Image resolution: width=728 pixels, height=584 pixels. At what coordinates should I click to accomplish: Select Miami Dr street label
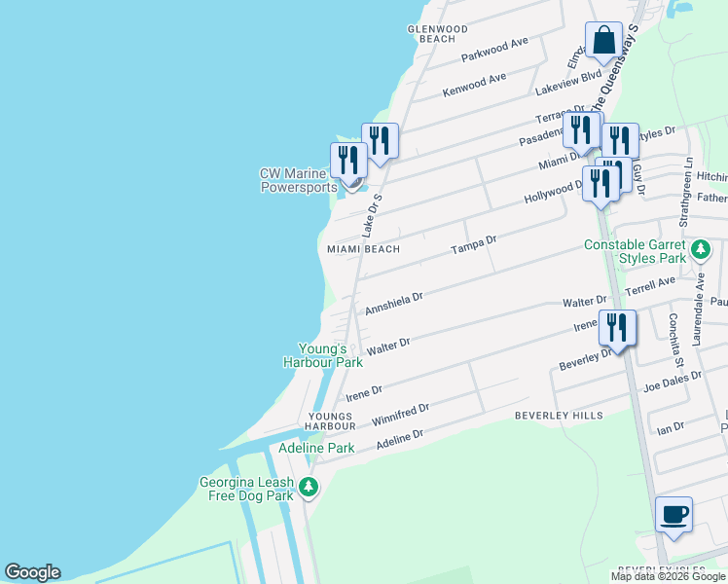coord(559,162)
